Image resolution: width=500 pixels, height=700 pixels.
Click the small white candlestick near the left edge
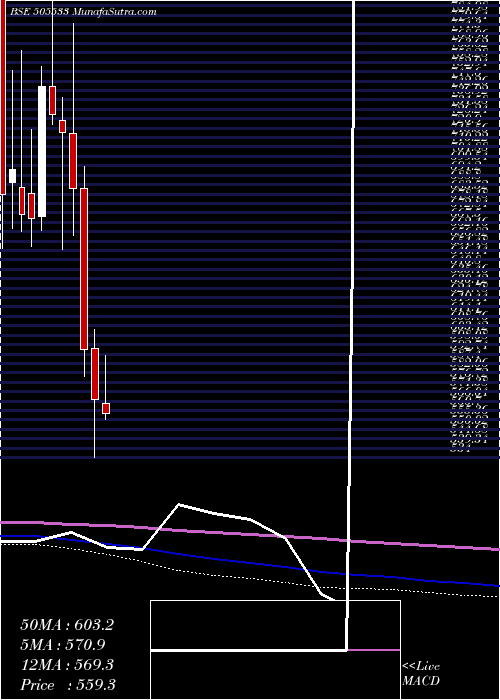tap(12, 176)
